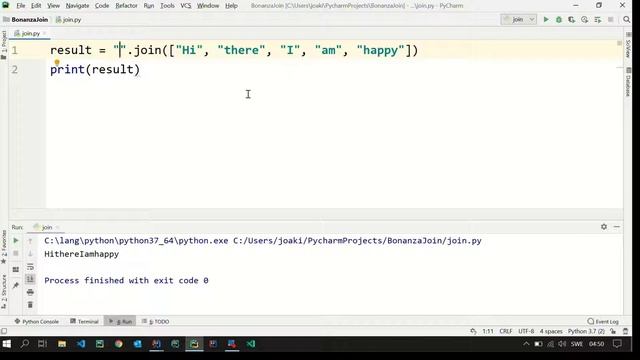
Task: Run join with coverage icon
Action: pos(571,20)
